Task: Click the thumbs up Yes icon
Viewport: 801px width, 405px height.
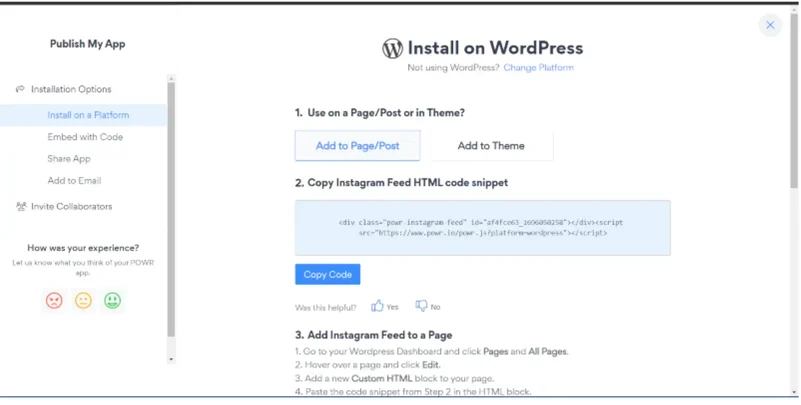Action: [377, 306]
